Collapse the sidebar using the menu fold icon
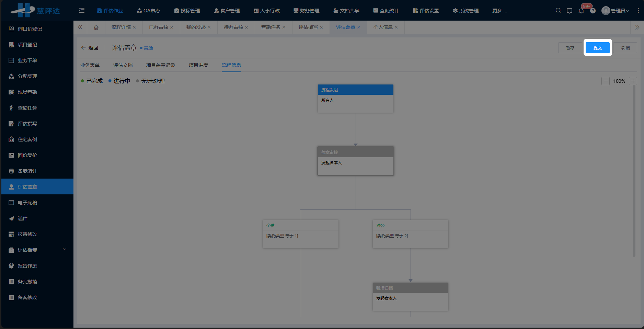The height and width of the screenshot is (329, 644). point(82,11)
